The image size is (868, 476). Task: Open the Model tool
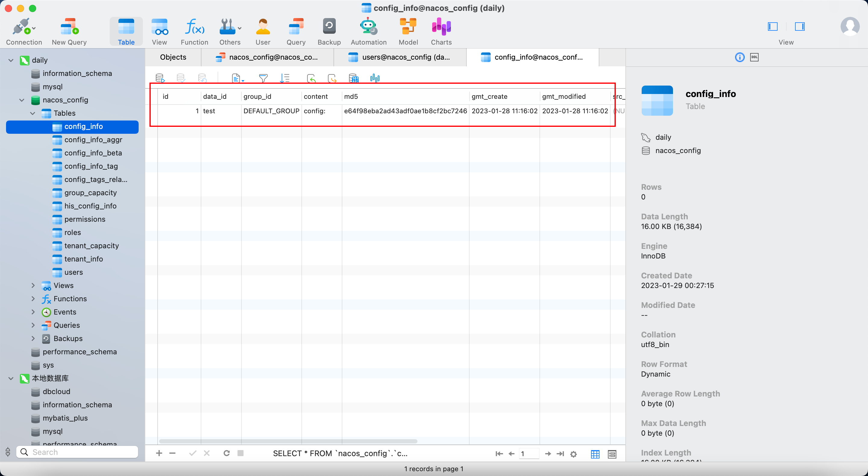(408, 31)
